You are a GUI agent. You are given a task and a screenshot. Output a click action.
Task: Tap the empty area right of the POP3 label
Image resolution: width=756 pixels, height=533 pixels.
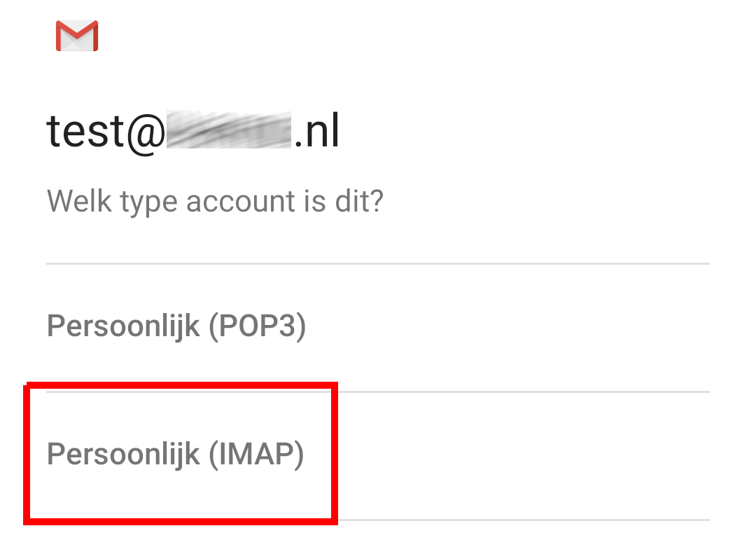pyautogui.click(x=504, y=327)
